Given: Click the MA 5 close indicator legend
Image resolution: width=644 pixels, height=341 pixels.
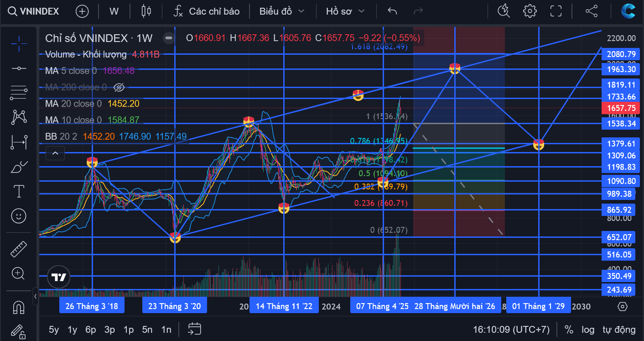Looking at the screenshot, I should click(90, 71).
